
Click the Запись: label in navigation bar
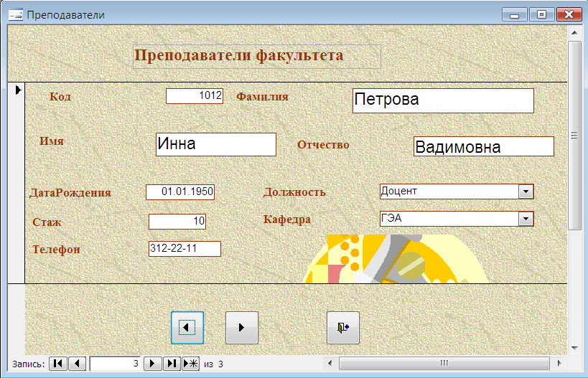click(28, 364)
